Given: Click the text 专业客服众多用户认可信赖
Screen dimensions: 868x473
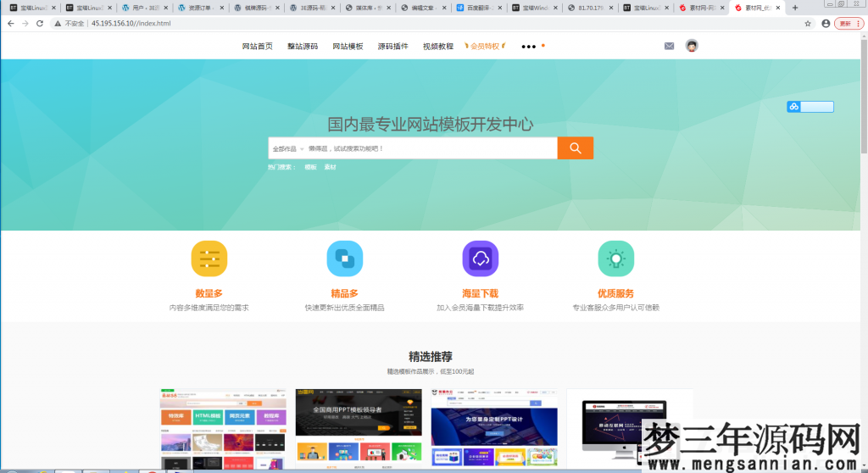Looking at the screenshot, I should 615,308.
